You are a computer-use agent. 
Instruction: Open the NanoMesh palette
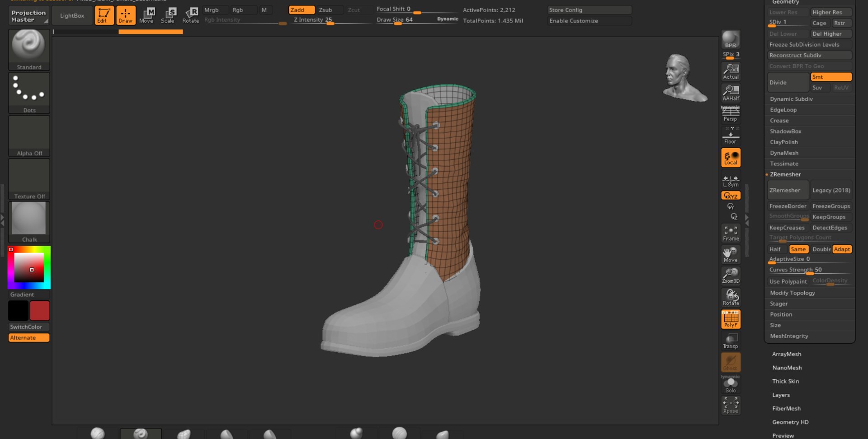(787, 368)
